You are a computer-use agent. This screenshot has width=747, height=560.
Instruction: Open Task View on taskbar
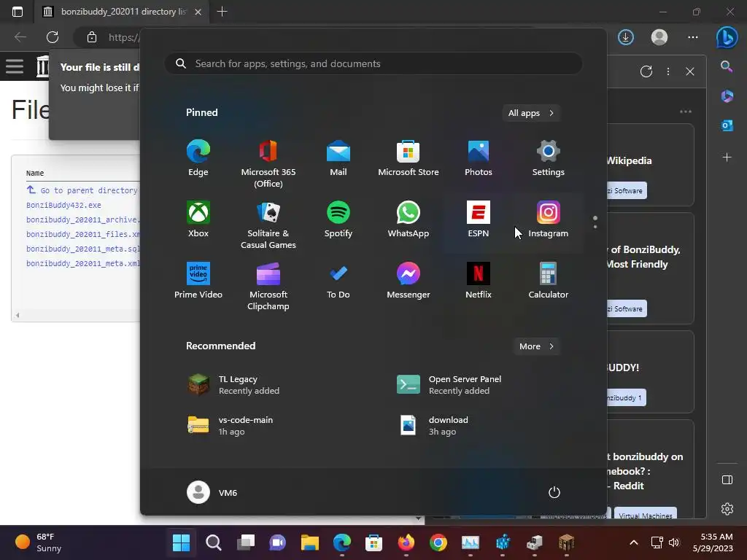pos(246,542)
